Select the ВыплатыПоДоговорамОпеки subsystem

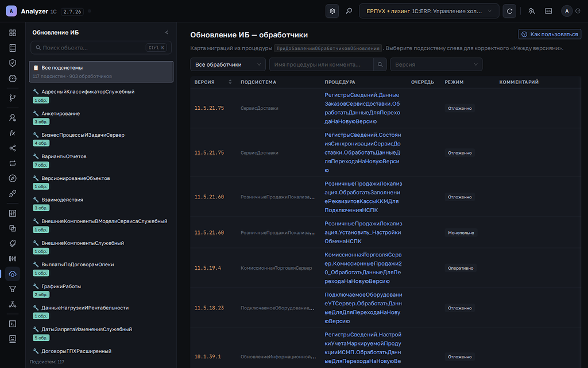pos(101,269)
